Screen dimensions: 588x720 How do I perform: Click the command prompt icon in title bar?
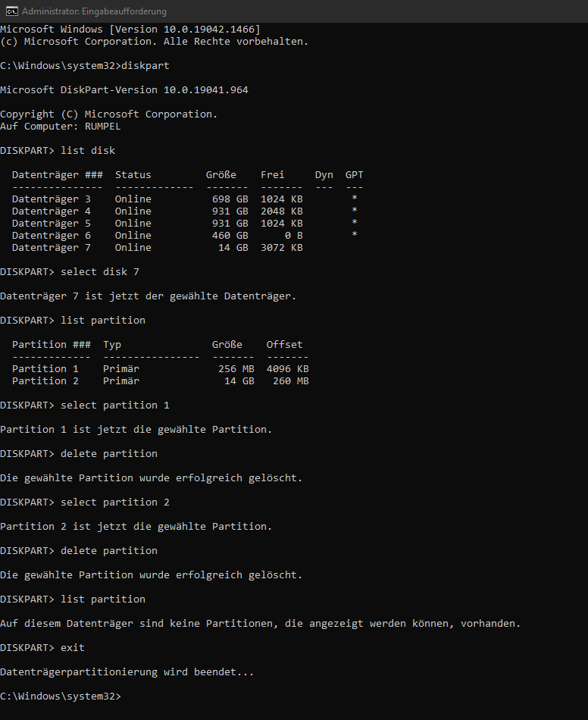click(x=12, y=11)
